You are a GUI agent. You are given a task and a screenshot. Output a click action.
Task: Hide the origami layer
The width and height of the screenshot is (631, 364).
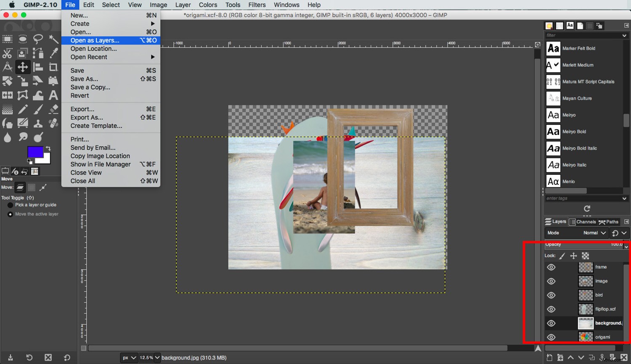pyautogui.click(x=551, y=337)
